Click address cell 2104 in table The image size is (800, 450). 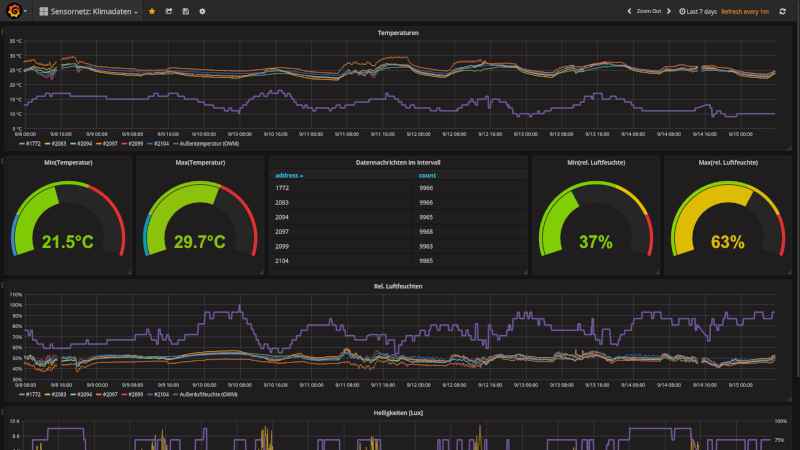pyautogui.click(x=282, y=261)
